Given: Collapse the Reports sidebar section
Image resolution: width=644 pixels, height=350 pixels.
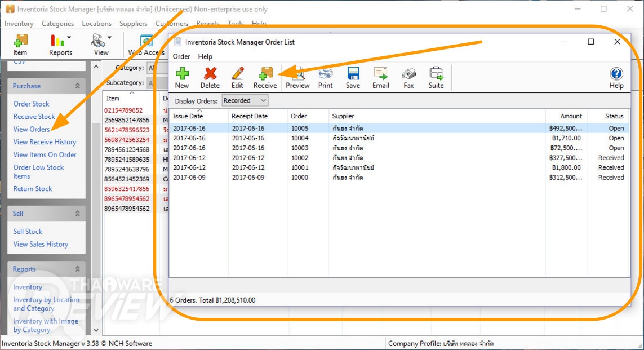Looking at the screenshot, I should pos(77,269).
